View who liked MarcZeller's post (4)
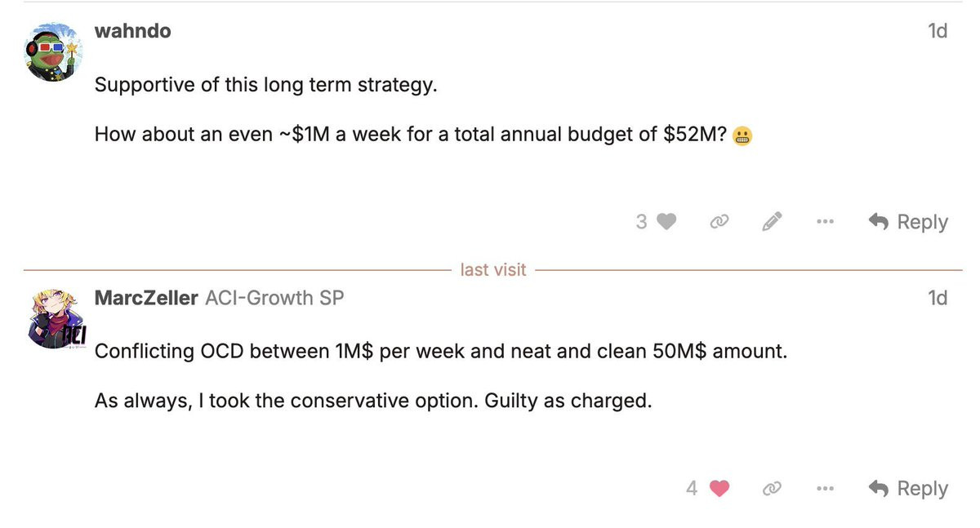Viewport: 980px width, 528px height. 692,488
